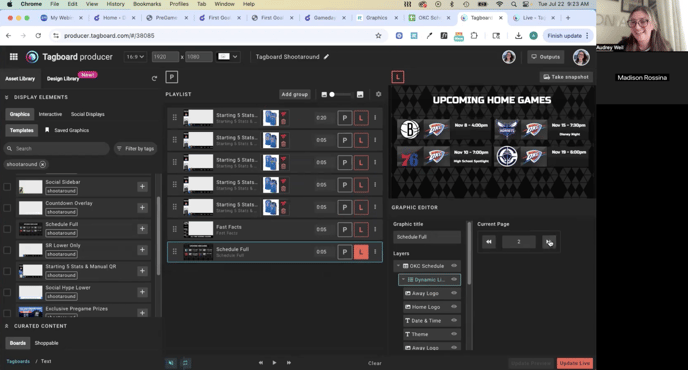688x370 pixels.
Task: Check the SR Lower Only checkbox
Action: tap(7, 250)
